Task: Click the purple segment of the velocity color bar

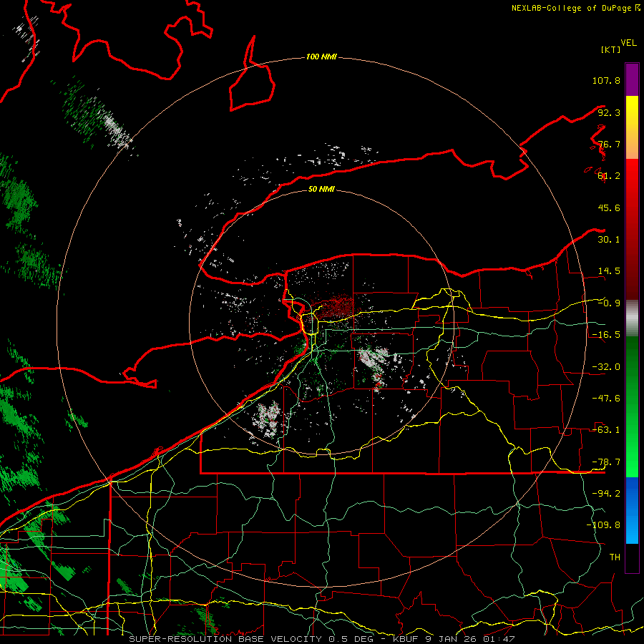Action: click(x=632, y=80)
